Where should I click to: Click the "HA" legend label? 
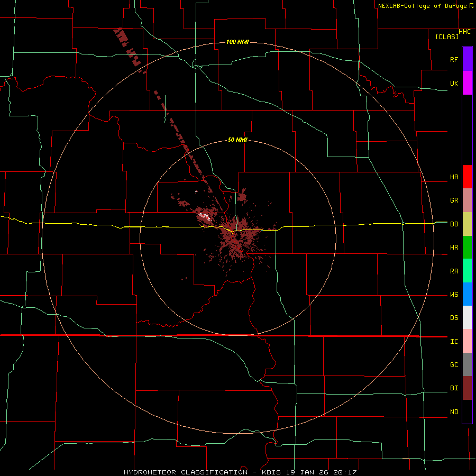click(x=454, y=177)
